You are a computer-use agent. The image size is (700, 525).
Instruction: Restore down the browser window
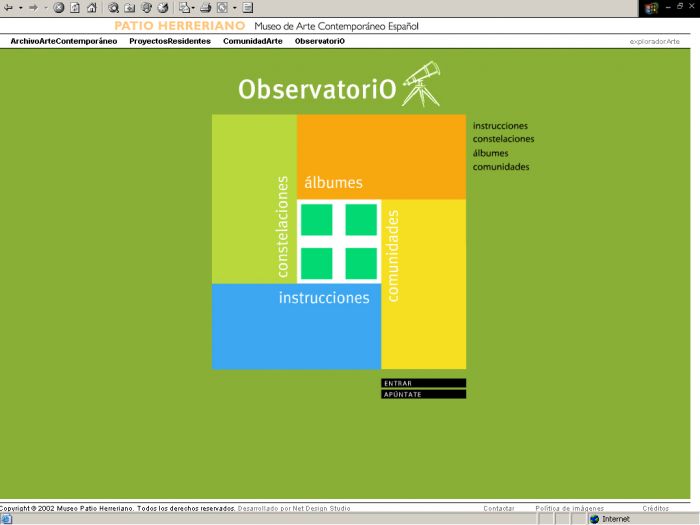tap(679, 6)
